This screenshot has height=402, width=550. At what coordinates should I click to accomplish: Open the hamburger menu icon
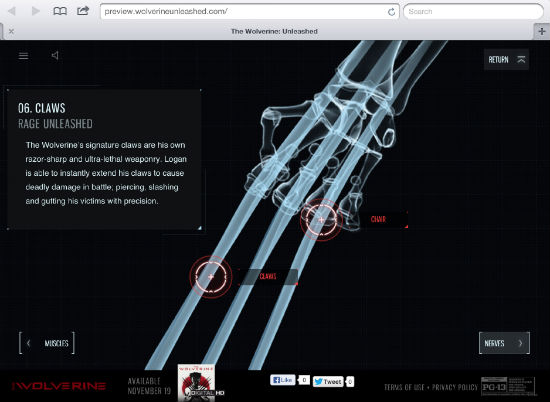click(24, 56)
